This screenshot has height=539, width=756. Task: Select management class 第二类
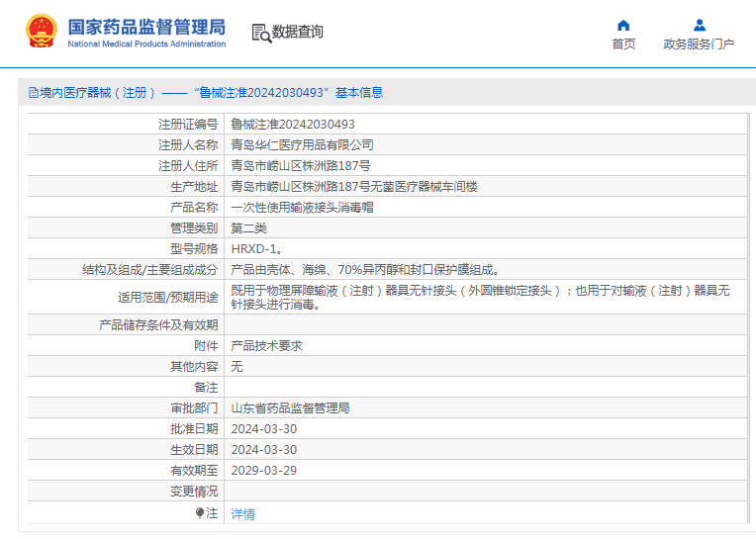(x=248, y=227)
